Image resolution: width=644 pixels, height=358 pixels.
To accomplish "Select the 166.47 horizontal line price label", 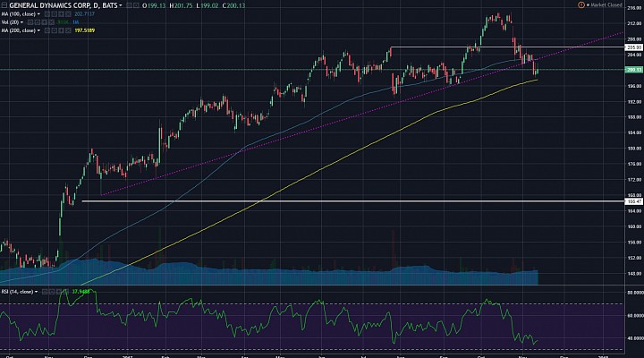I will 633,201.
